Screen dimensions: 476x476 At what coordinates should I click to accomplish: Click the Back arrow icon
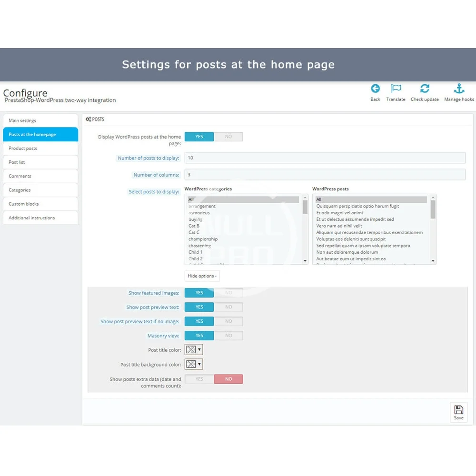375,89
